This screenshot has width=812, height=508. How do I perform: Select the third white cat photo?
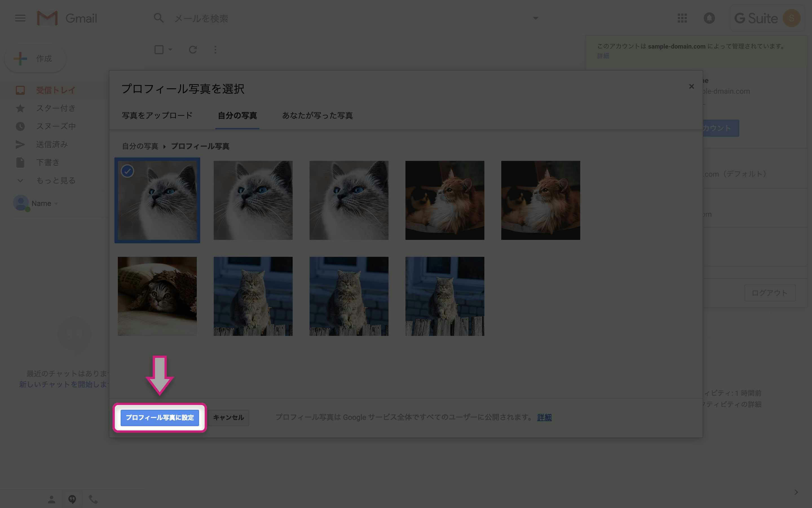coord(349,200)
